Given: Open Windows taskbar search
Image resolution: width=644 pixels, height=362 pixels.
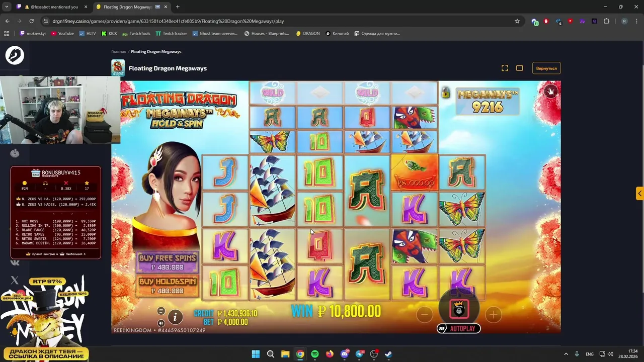Looking at the screenshot, I should [270, 354].
